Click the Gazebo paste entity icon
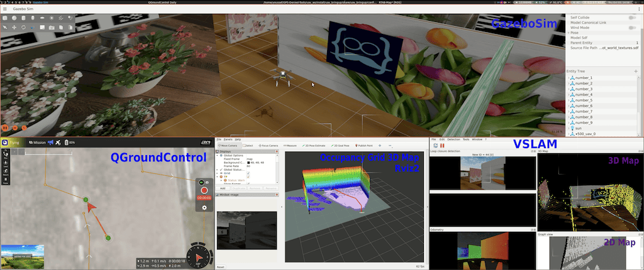 [x=70, y=28]
